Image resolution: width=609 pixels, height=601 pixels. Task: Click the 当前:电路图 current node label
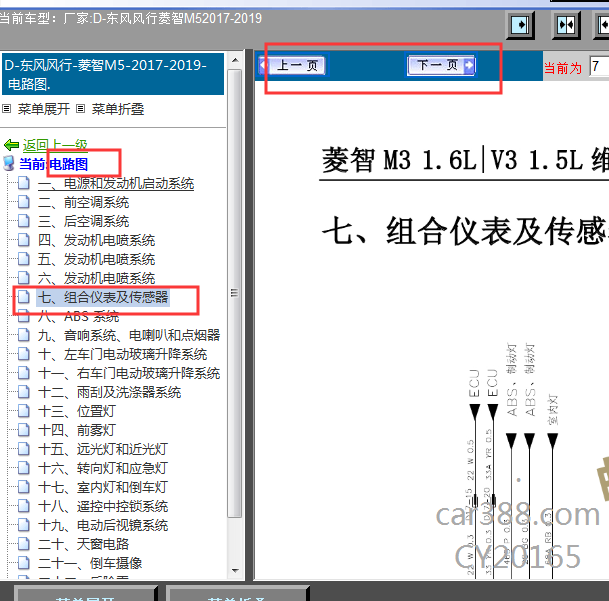[x=54, y=164]
